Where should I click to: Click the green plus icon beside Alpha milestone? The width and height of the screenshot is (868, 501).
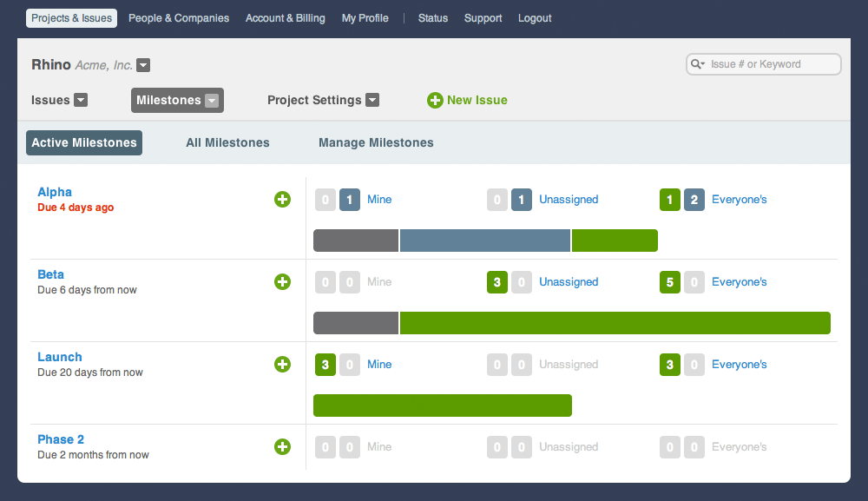tap(282, 200)
